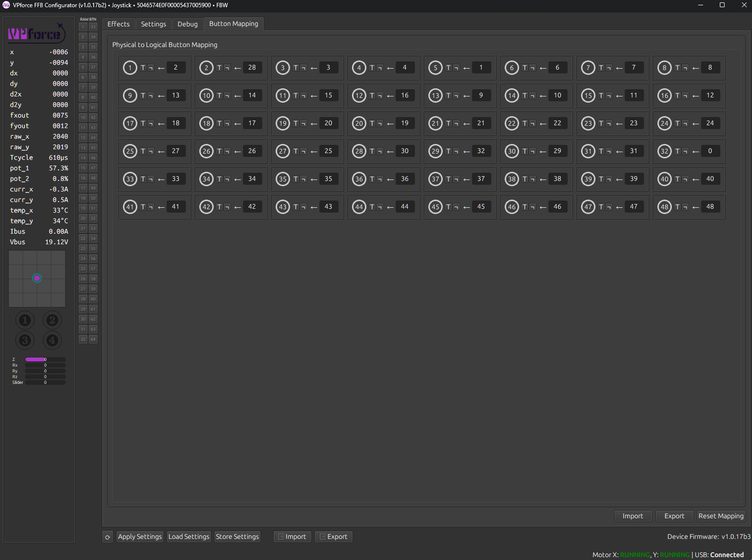The image size is (752, 560).
Task: Click the Vbus reading 19.12V
Action: tap(57, 242)
